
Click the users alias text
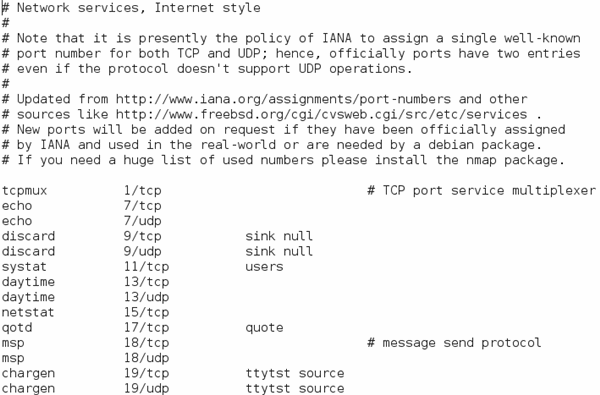click(264, 267)
